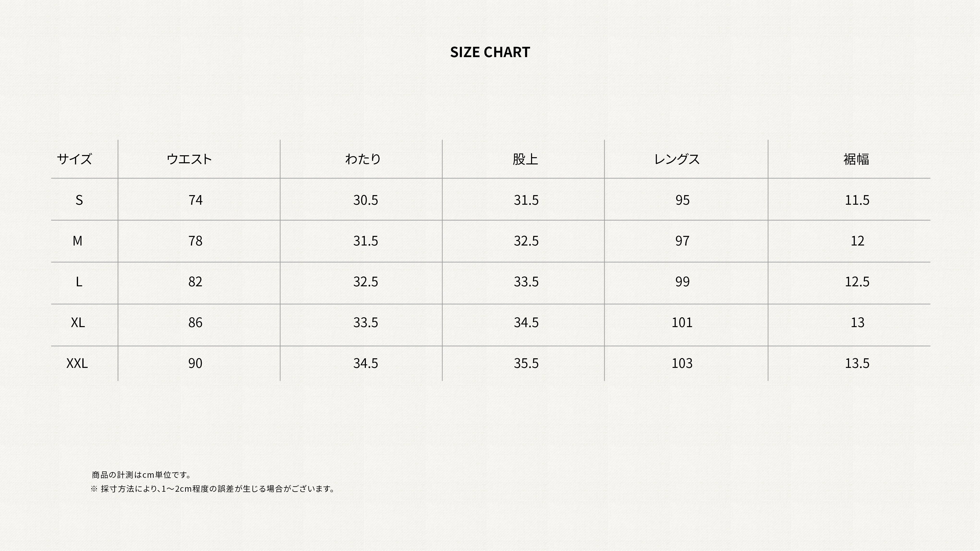Click the XL size row label

[x=78, y=323]
